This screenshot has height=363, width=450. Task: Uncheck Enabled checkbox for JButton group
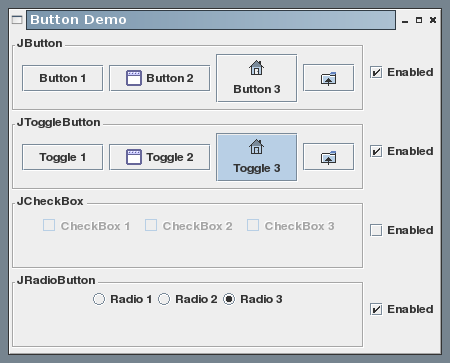(376, 72)
